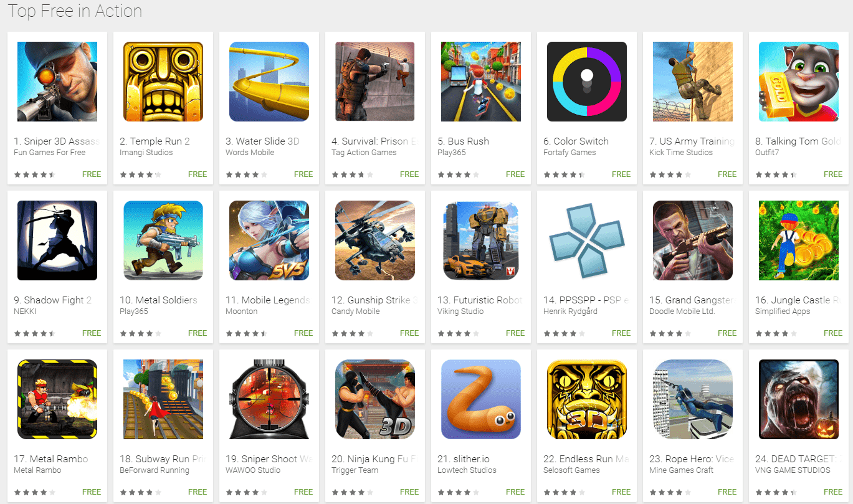Click the Fortafy Games developer name
The width and height of the screenshot is (853, 504).
pos(569,153)
